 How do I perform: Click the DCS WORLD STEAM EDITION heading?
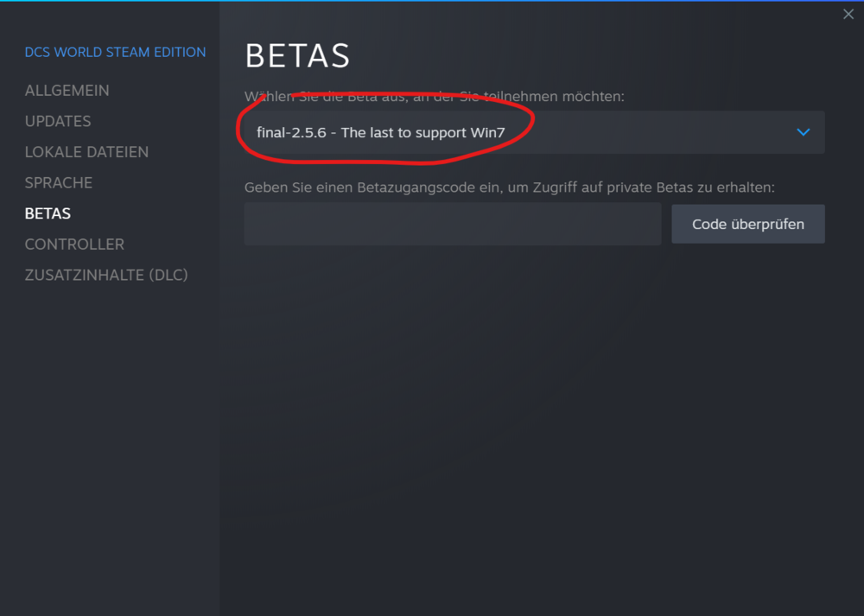click(x=115, y=52)
